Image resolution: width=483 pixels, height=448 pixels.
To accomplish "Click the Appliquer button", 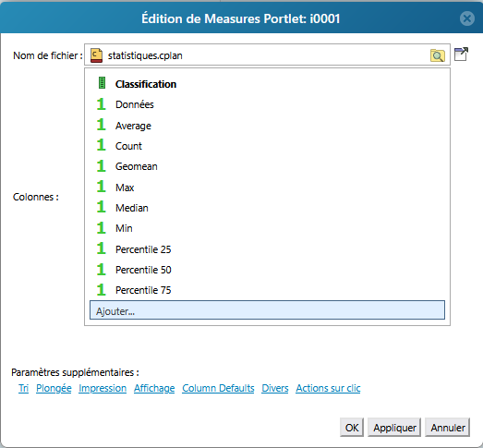I will point(394,428).
